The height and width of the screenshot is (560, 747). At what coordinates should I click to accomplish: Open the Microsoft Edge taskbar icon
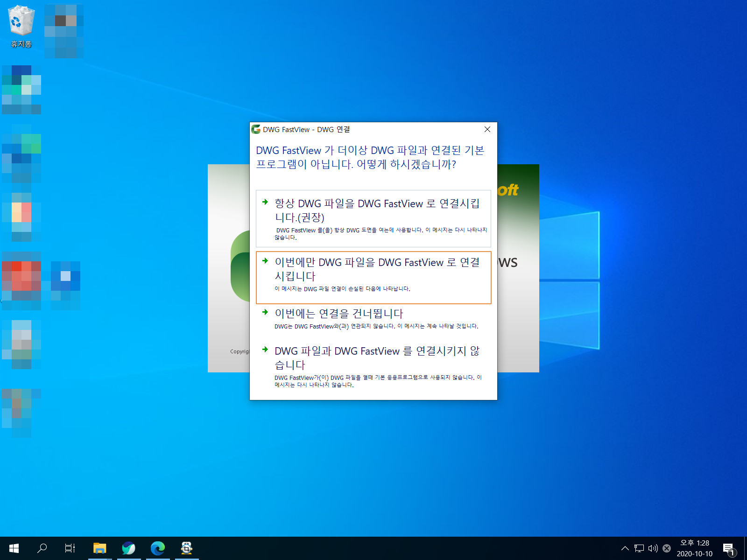pyautogui.click(x=158, y=548)
